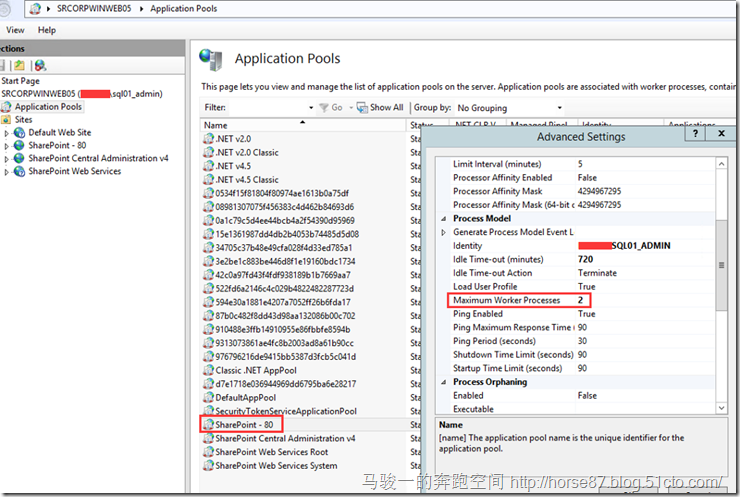Click the Classic .NET AppPool icon
Image resolution: width=740 pixels, height=497 pixels.
click(x=209, y=370)
